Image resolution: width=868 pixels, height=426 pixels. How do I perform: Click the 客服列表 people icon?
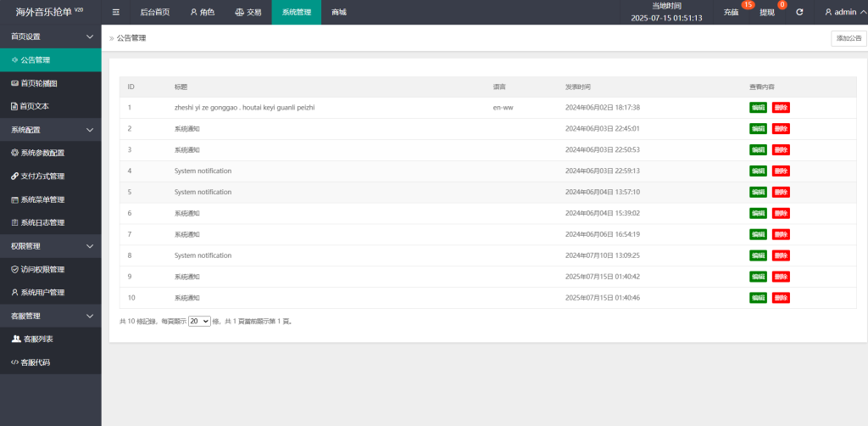(x=16, y=339)
